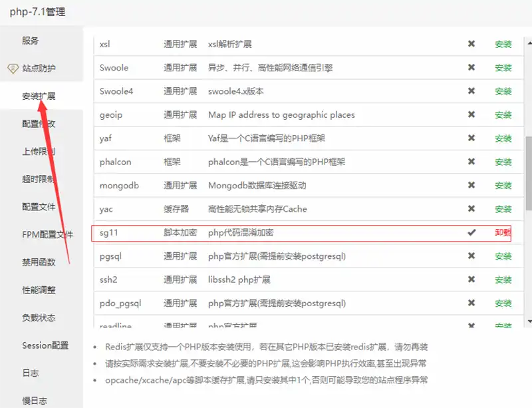The image size is (532, 408).
Task: Open the 配置文件 sidebar tab
Action: [x=39, y=207]
